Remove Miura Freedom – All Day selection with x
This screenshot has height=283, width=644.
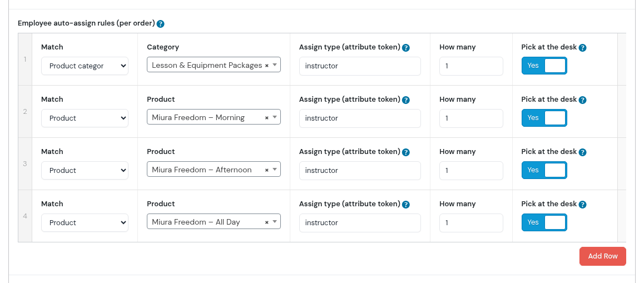(266, 222)
